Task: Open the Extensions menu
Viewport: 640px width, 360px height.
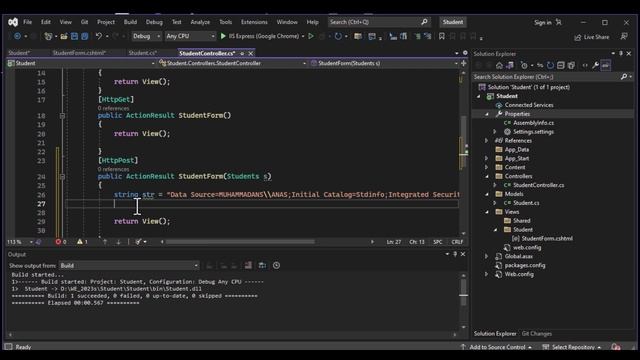Action: [254, 22]
